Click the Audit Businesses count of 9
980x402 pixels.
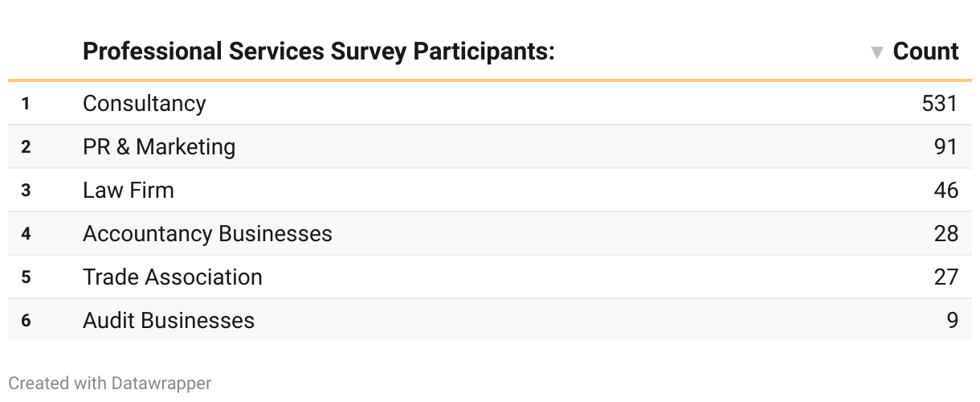(953, 320)
